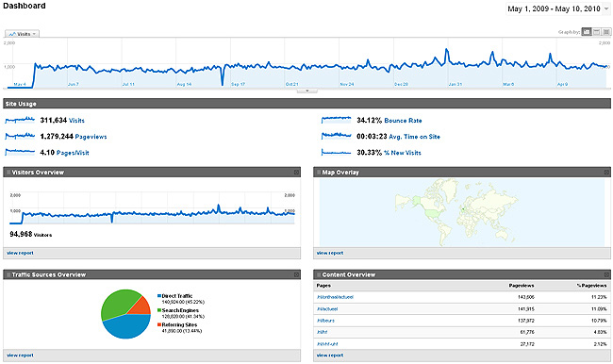Click the blue Direct Traffic legend color square
The height and width of the screenshot is (364, 613).
tap(159, 296)
